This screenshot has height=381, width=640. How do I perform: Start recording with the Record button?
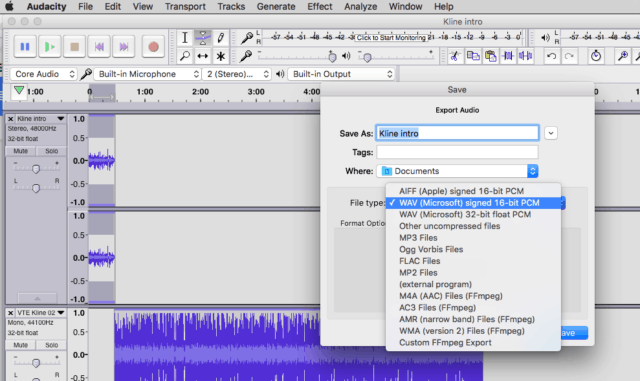pos(153,47)
